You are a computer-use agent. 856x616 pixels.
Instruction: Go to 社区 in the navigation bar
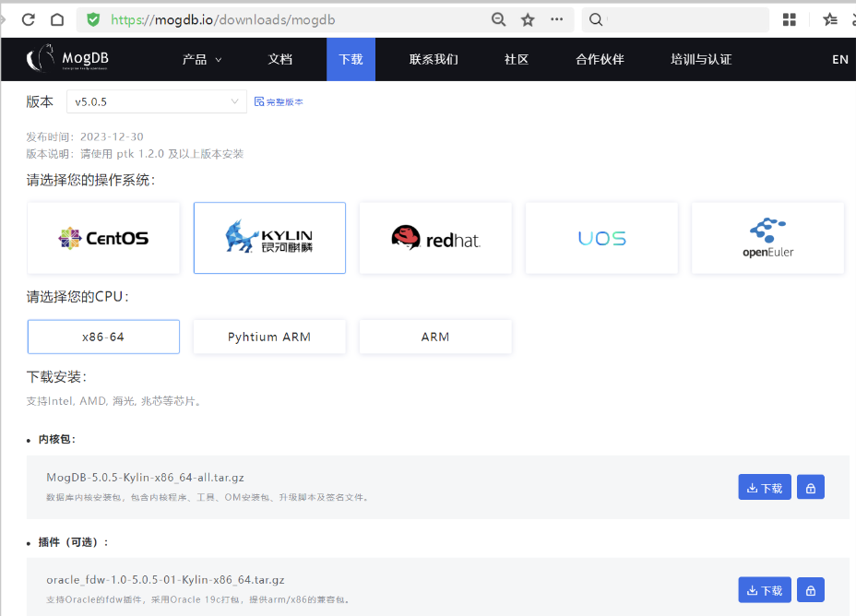pyautogui.click(x=517, y=59)
